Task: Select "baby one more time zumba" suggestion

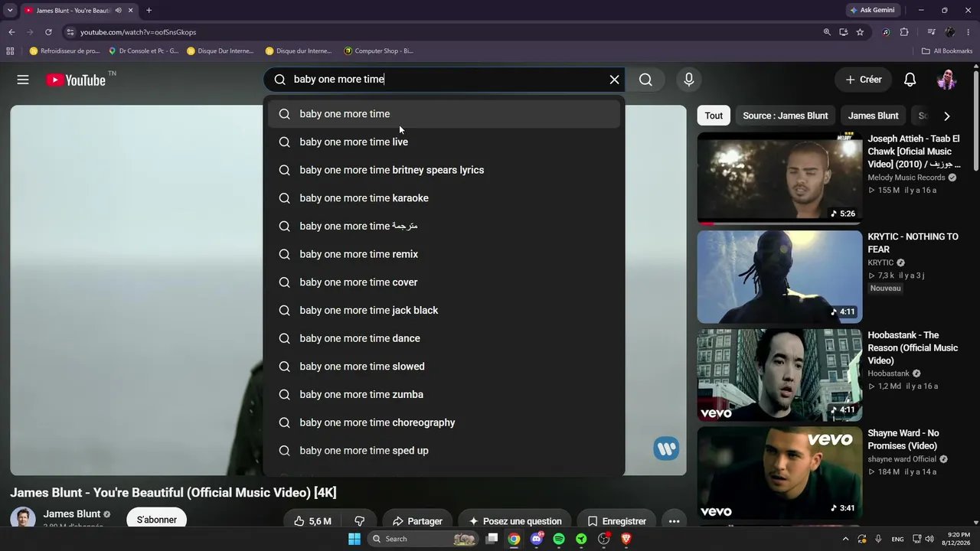Action: (x=444, y=395)
